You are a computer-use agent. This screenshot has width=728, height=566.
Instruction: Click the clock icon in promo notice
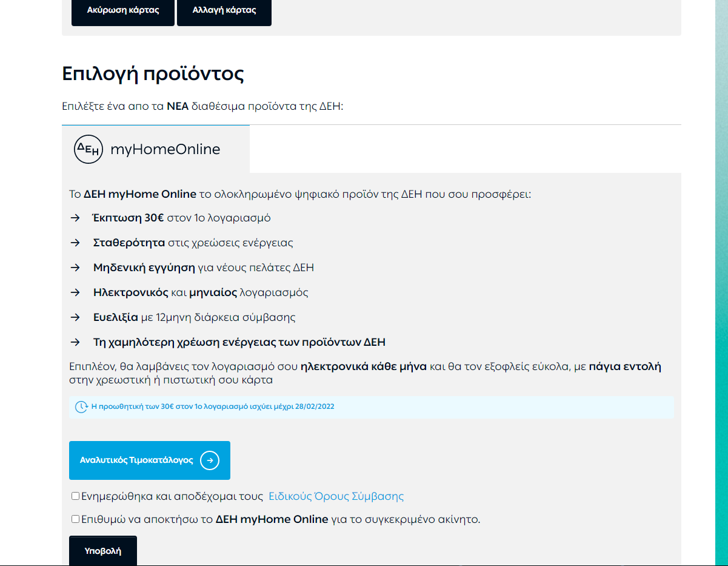(81, 407)
